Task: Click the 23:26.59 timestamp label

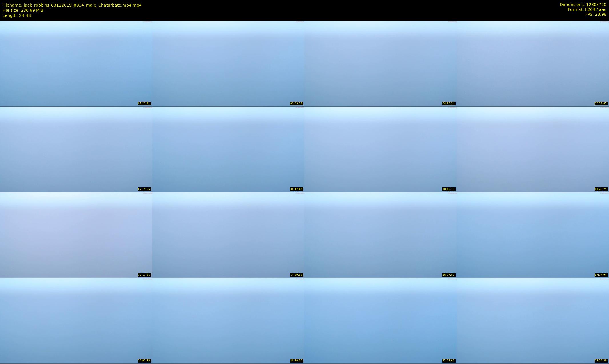Action: (x=600, y=361)
